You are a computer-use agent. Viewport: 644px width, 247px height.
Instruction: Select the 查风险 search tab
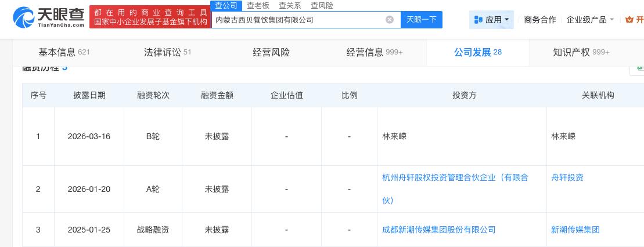click(322, 5)
